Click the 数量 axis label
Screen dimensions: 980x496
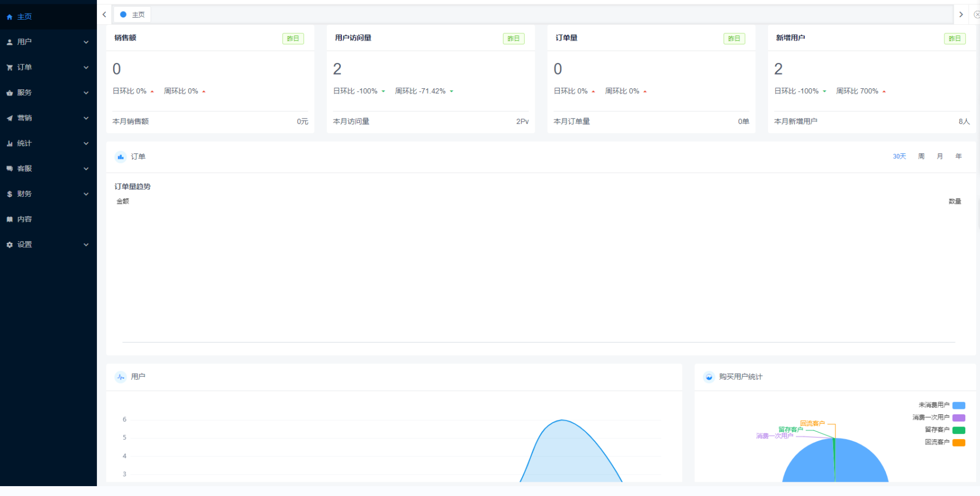(955, 202)
